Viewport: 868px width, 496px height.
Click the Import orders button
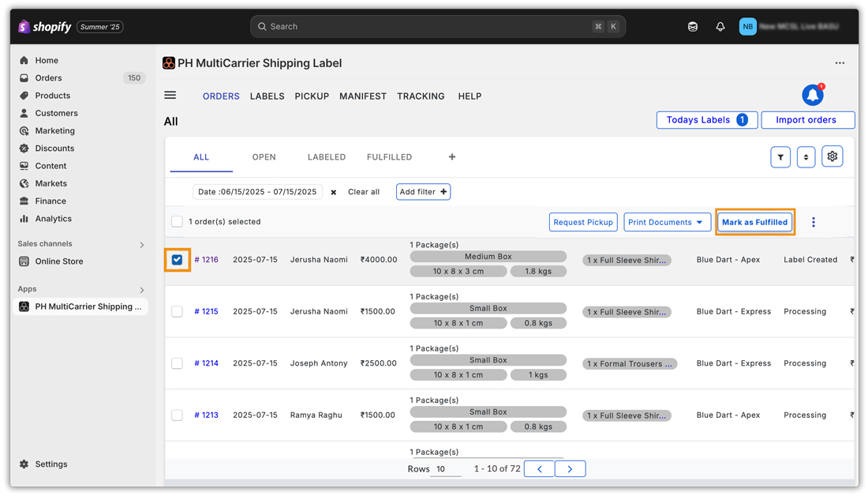[807, 120]
